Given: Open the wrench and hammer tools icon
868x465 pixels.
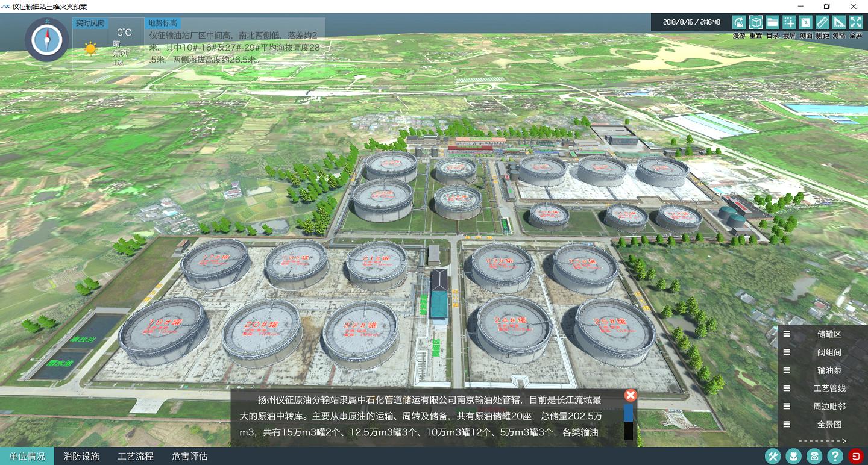Looking at the screenshot, I should [773, 456].
